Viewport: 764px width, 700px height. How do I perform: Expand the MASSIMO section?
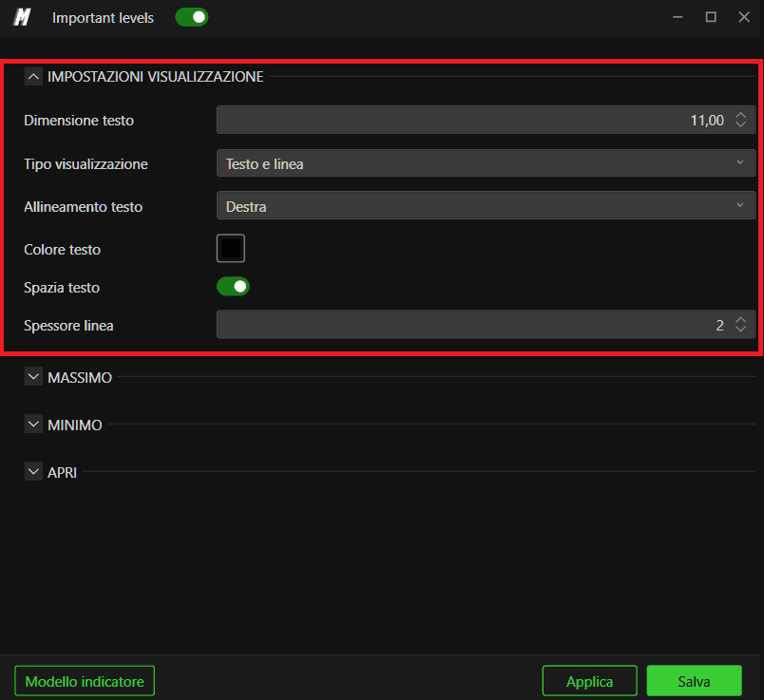pos(33,377)
